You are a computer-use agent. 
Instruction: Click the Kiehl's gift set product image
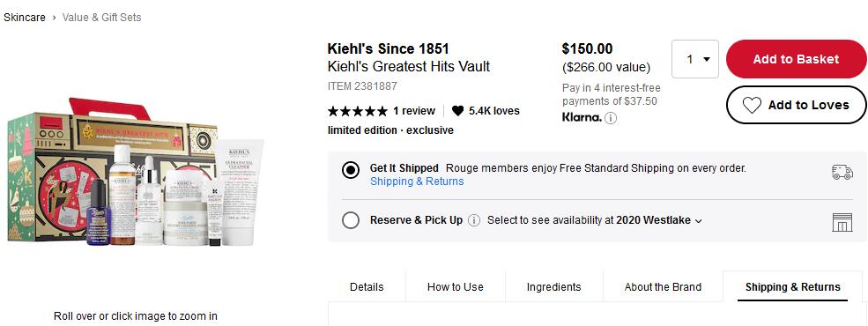[x=136, y=173]
